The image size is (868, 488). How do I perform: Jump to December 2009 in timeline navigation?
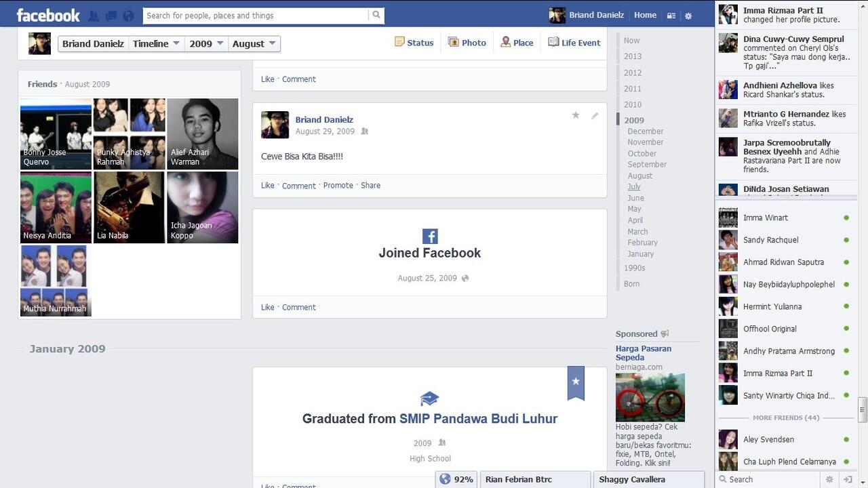(646, 131)
